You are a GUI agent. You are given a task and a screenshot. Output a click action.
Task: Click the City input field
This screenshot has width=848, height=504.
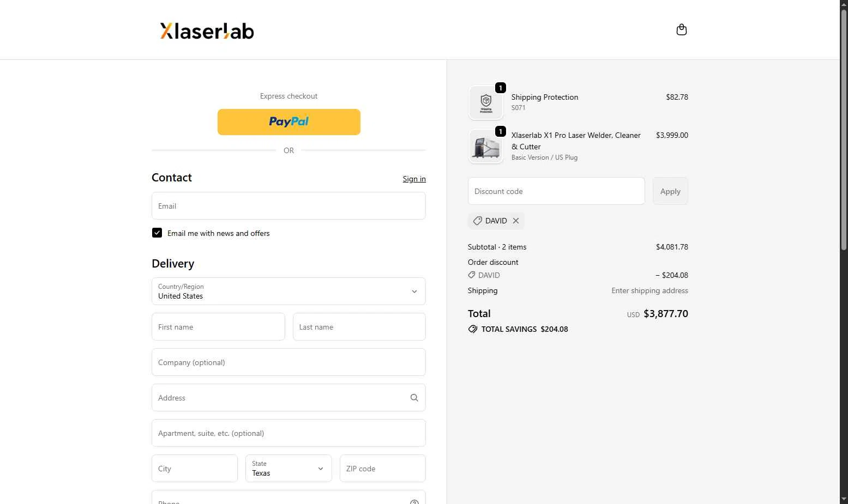coord(195,469)
